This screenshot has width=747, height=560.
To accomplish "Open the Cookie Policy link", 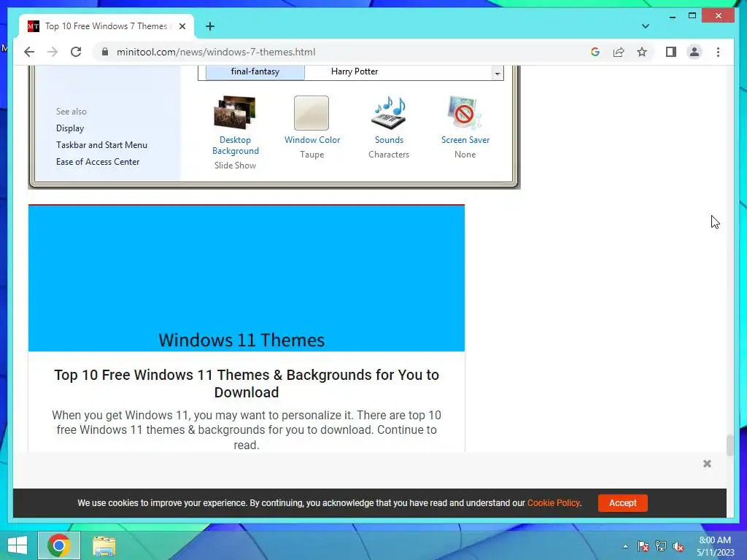I will coord(554,503).
